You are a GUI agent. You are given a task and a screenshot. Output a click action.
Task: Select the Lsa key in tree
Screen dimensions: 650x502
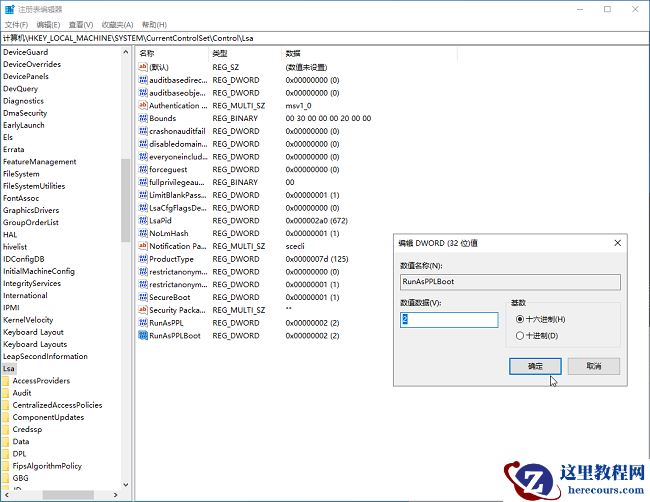tap(8, 369)
